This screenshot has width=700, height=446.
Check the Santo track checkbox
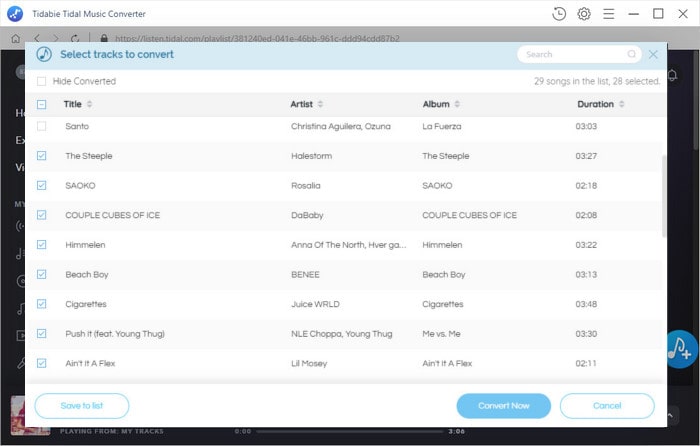tap(42, 126)
